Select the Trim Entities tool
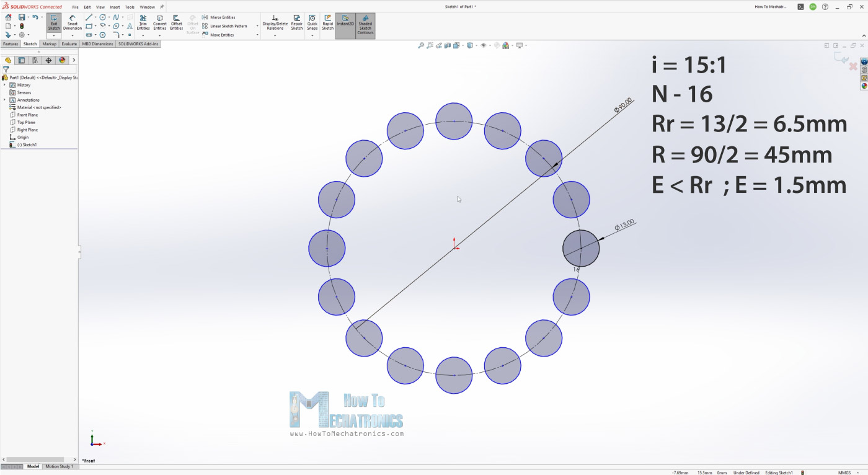The image size is (868, 475). point(143,22)
